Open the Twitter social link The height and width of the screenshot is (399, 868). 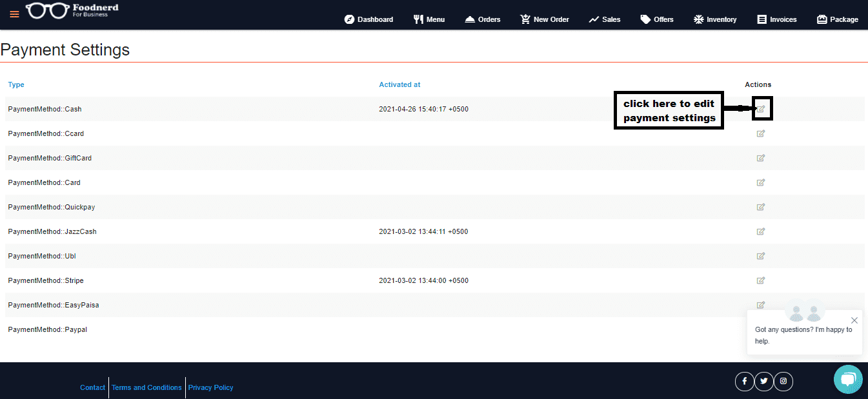764,382
